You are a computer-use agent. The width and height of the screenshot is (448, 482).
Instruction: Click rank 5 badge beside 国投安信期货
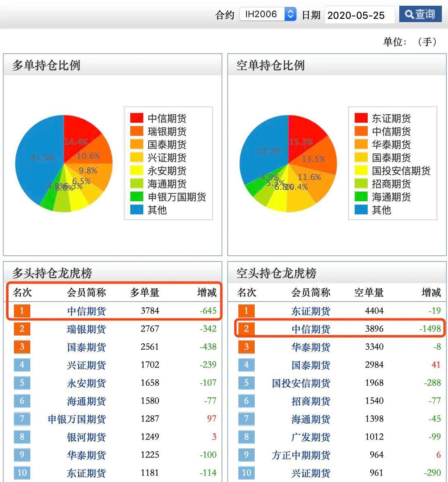[x=246, y=383]
